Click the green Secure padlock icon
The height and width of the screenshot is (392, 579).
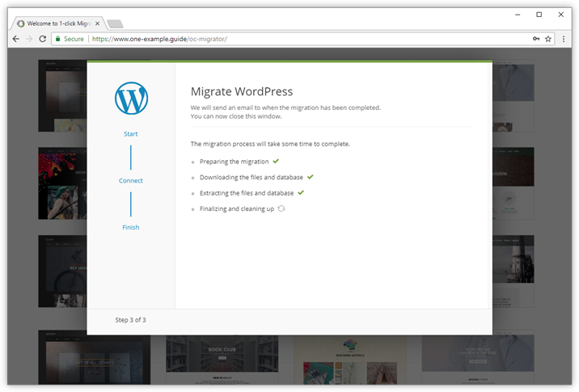[58, 39]
